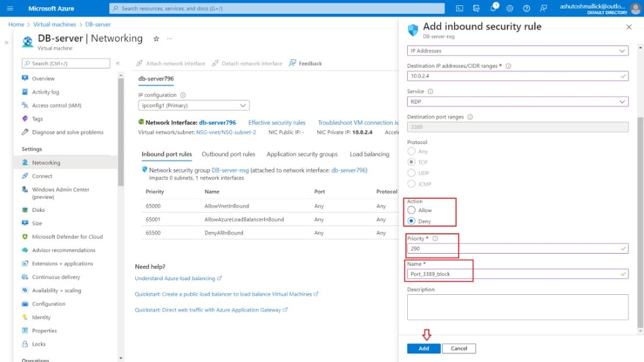
Task: Open the ipconfig1 (Primary) dropdown
Action: [193, 105]
